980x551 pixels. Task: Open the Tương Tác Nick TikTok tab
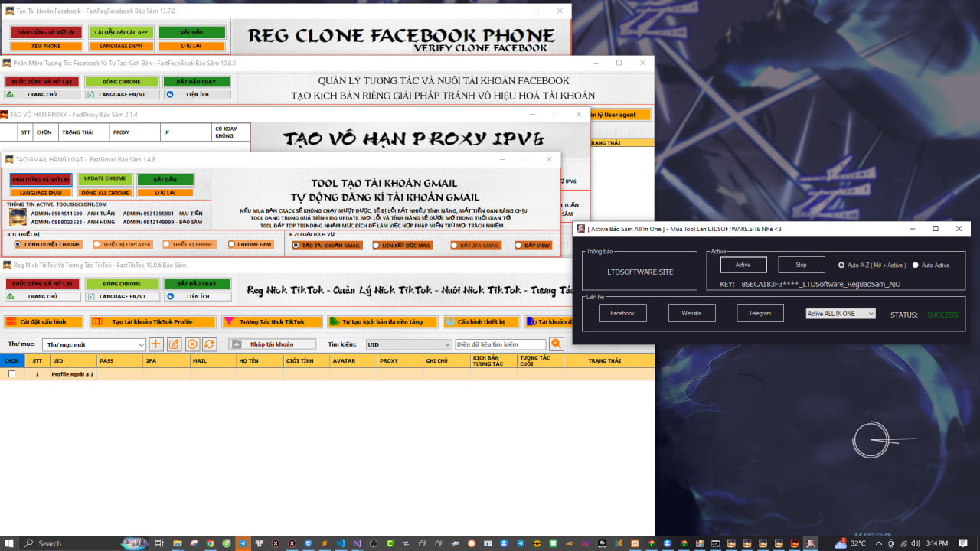[x=271, y=322]
